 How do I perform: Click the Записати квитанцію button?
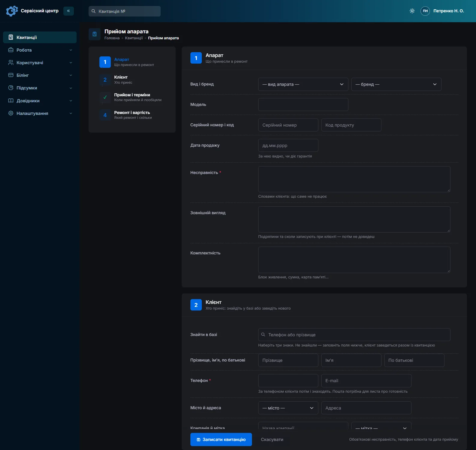[221, 439]
